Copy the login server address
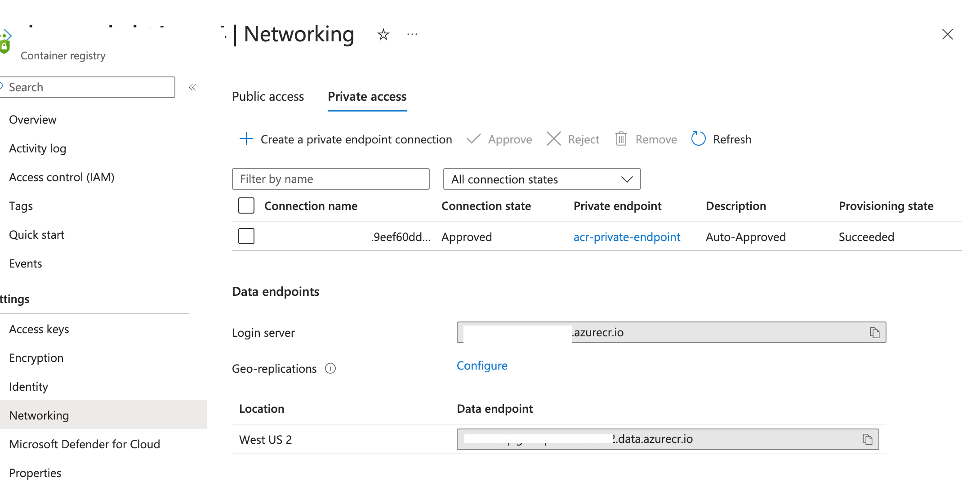This screenshot has height=491, width=980. (x=875, y=333)
